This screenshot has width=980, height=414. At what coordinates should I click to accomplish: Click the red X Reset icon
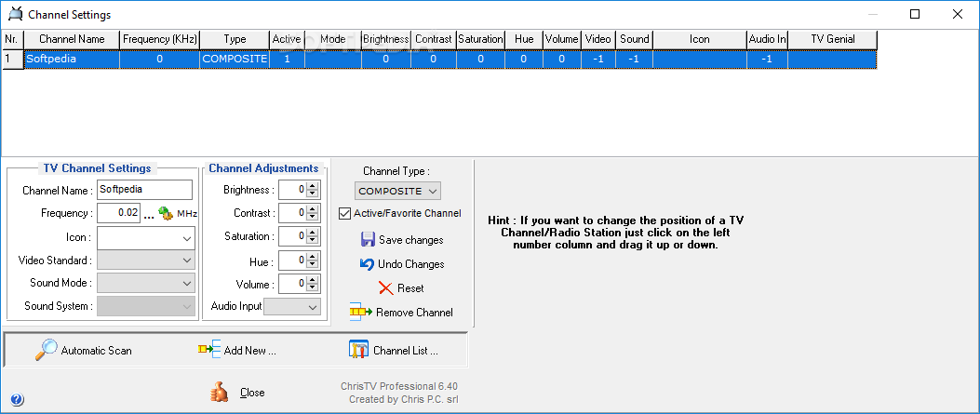coord(386,287)
